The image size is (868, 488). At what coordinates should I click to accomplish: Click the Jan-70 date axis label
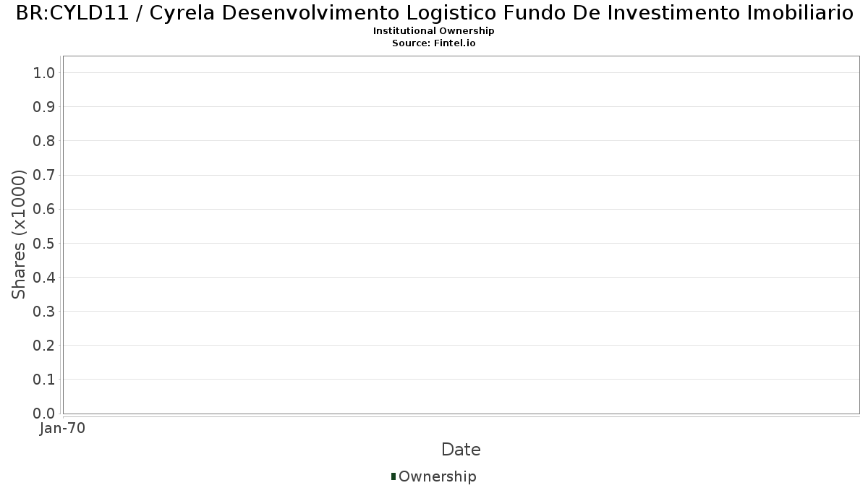pos(62,429)
